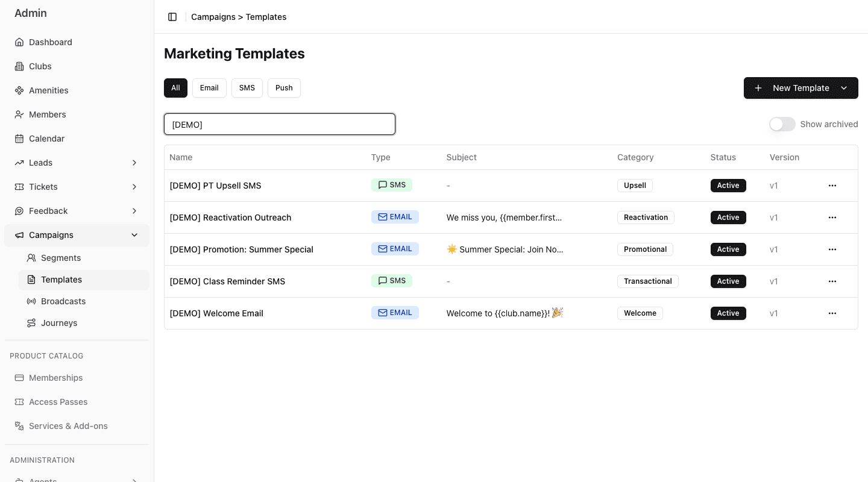Click Active status of Reactivation Outreach
Image resolution: width=868 pixels, height=482 pixels.
tap(728, 218)
